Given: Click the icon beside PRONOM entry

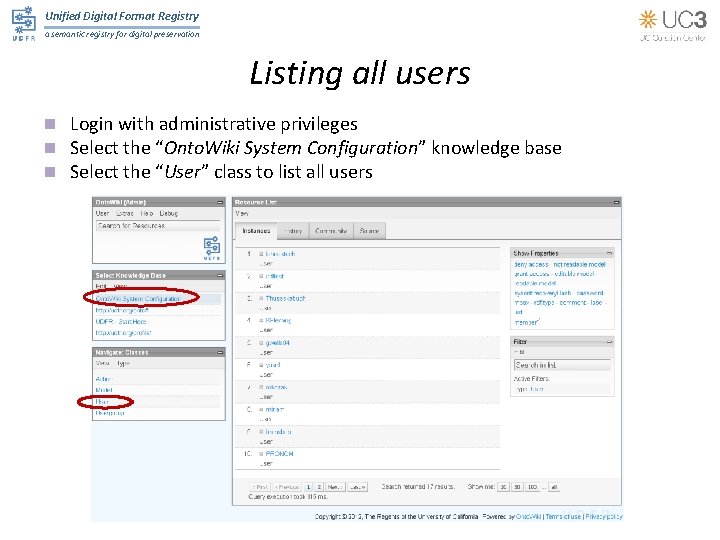Looking at the screenshot, I should click(x=261, y=454).
